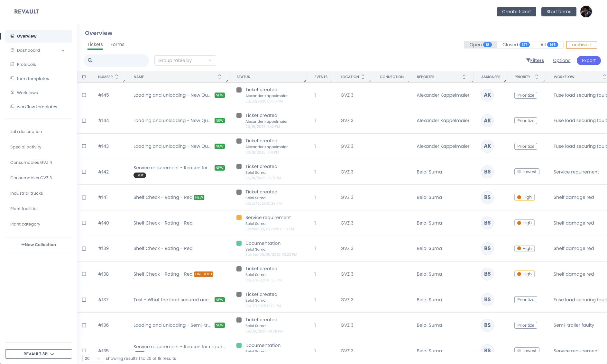Viewport: 607px width, 364px height.
Task: Click the Overview sidebar icon
Action: 12,36
